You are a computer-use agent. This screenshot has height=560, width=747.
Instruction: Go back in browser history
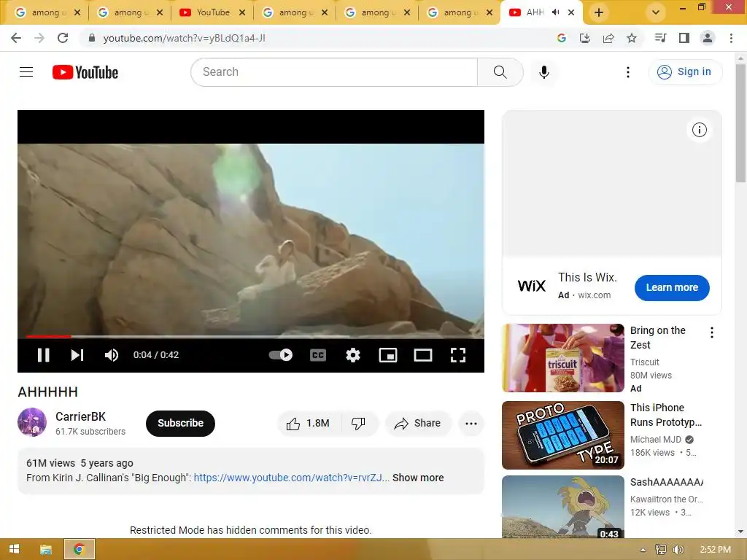pyautogui.click(x=16, y=38)
